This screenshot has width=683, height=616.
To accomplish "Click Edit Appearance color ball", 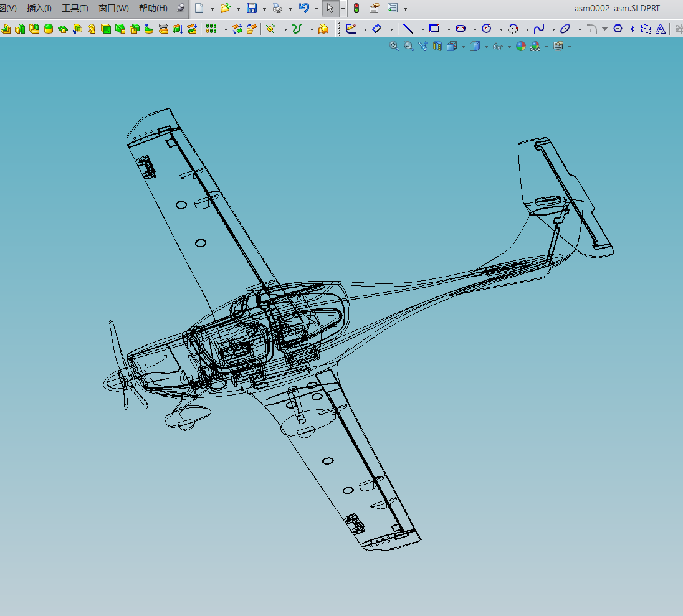I will point(521,46).
